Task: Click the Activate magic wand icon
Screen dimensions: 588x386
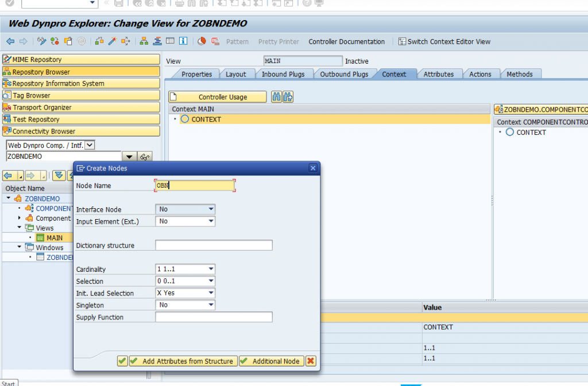Action: coord(112,41)
